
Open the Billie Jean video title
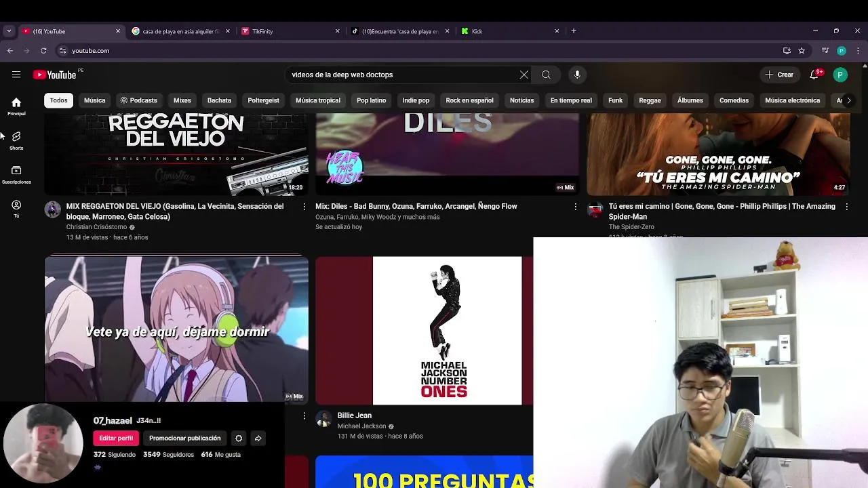[355, 415]
